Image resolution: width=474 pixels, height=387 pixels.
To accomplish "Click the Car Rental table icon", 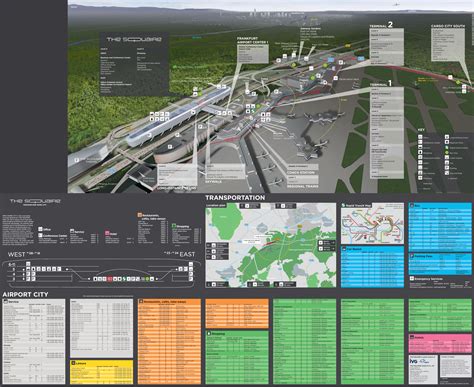I will (x=344, y=249).
